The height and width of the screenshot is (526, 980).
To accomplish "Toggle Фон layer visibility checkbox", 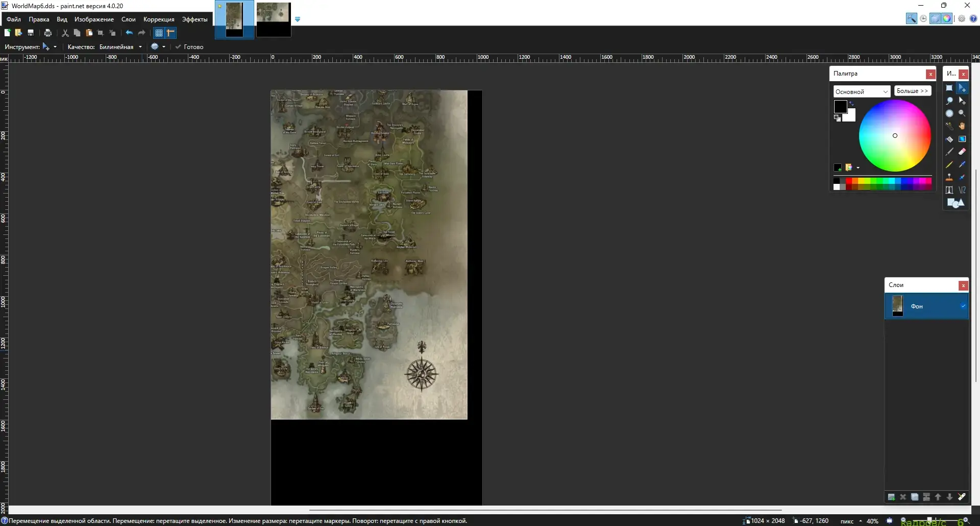I will (x=963, y=306).
